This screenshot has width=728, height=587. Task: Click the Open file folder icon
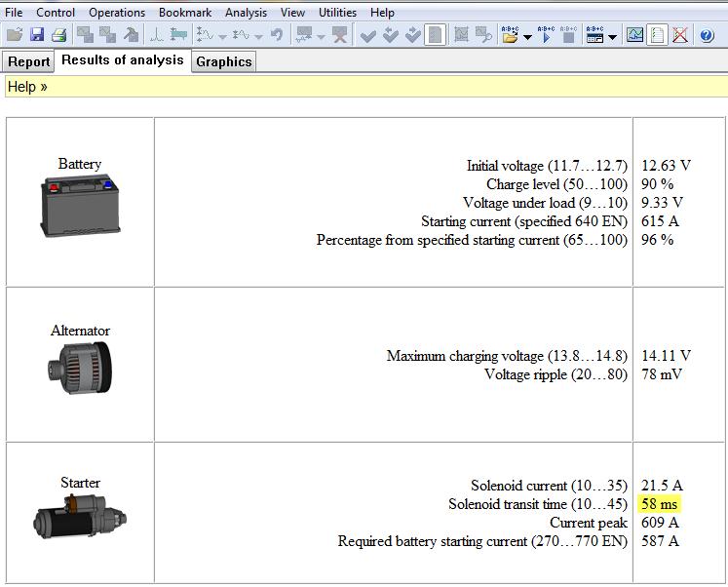point(14,35)
